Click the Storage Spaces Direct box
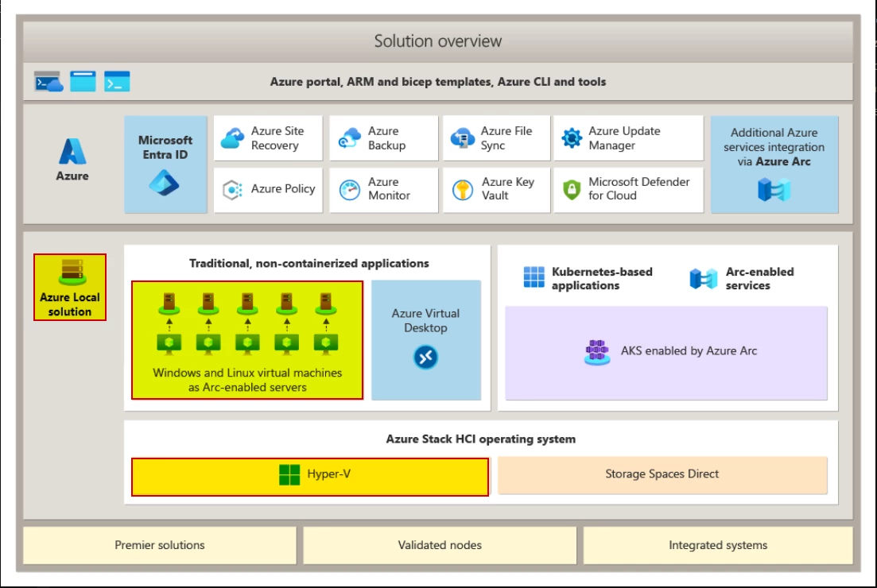 pos(662,475)
